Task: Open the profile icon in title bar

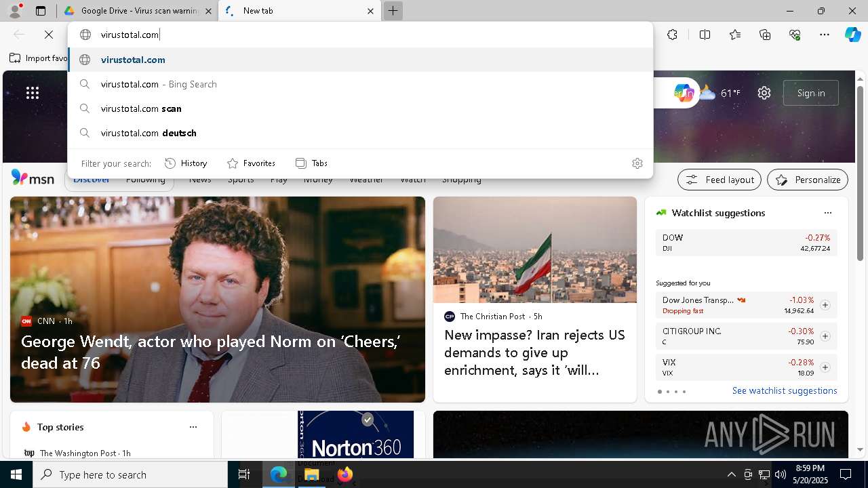Action: click(x=14, y=11)
